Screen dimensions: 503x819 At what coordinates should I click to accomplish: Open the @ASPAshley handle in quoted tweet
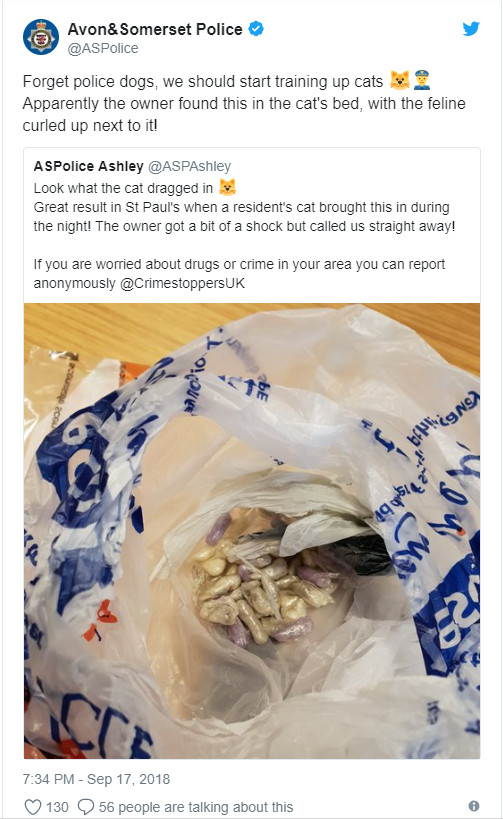190,166
